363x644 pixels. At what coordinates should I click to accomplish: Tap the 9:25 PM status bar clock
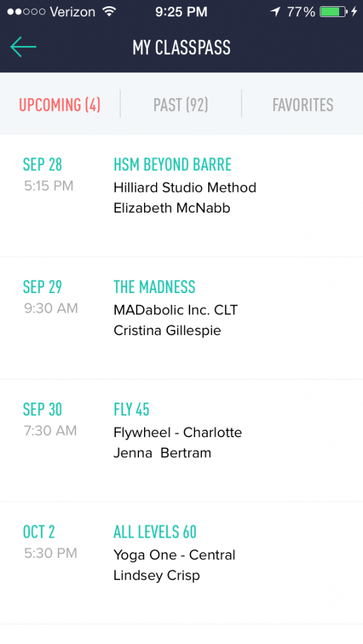[x=181, y=12]
